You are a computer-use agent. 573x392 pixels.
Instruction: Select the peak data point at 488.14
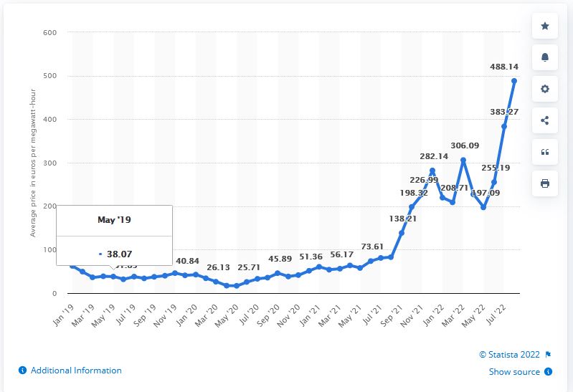tap(514, 81)
